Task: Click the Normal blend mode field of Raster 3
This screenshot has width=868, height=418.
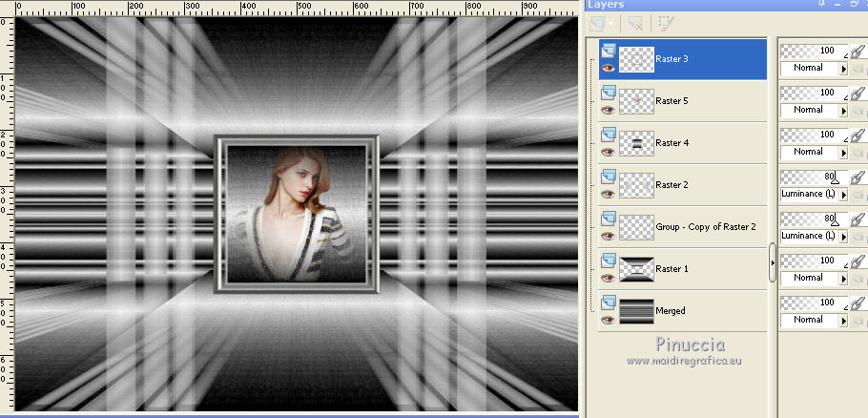Action: pos(810,69)
